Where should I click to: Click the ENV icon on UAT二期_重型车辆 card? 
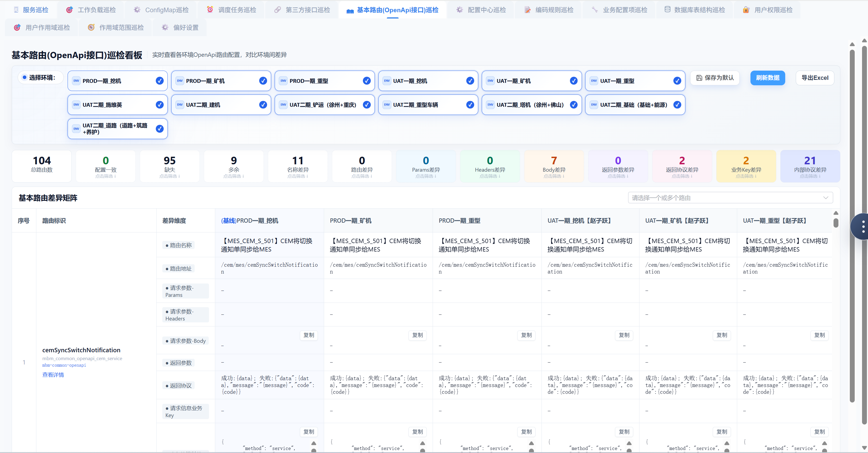point(387,105)
